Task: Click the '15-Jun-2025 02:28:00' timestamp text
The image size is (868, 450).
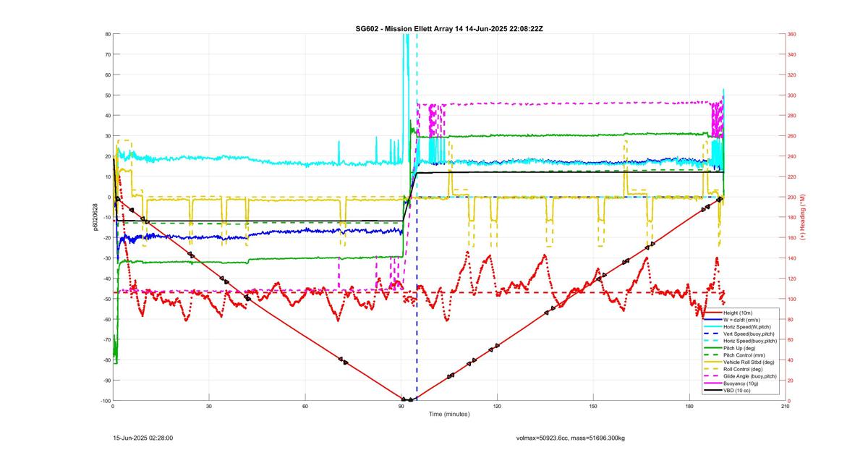Action: [143, 438]
